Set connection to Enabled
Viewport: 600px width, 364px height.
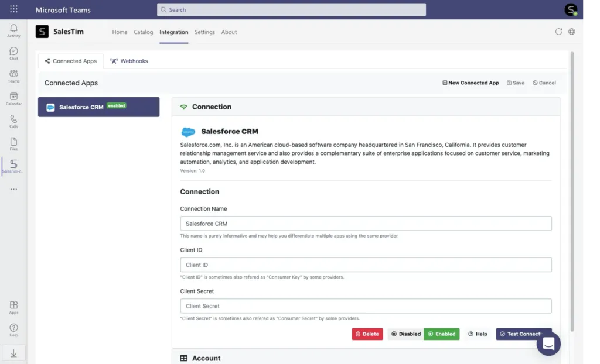pos(442,334)
